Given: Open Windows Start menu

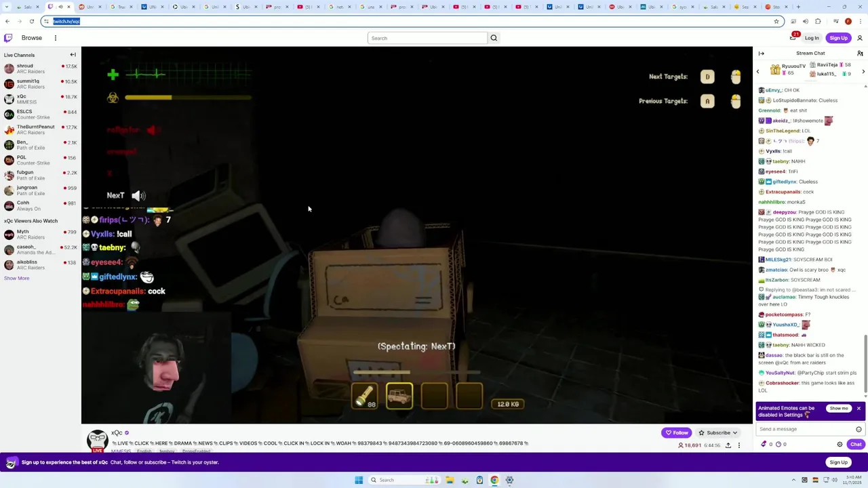Looking at the screenshot, I should [359, 480].
